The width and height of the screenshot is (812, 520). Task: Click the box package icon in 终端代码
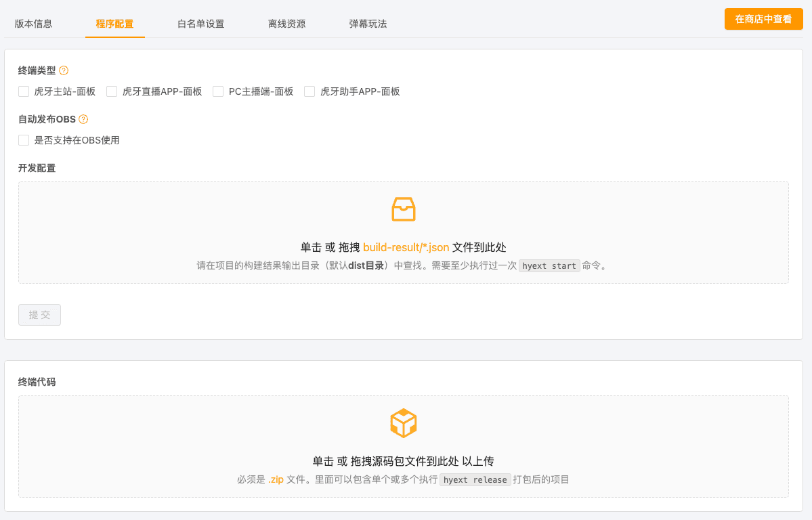click(404, 423)
